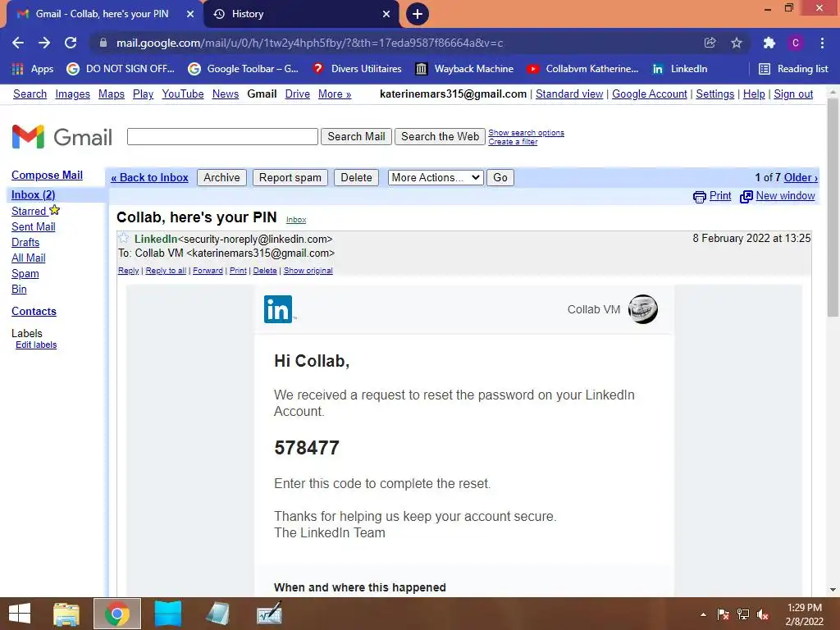Click the Report spam button
Image resolution: width=840 pixels, height=630 pixels.
[x=290, y=178]
